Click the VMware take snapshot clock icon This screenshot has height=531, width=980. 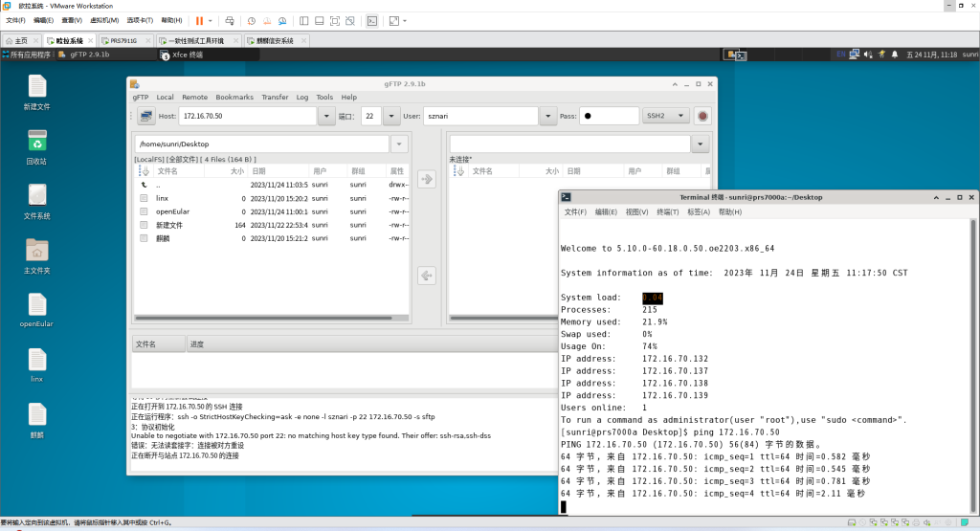tap(251, 20)
